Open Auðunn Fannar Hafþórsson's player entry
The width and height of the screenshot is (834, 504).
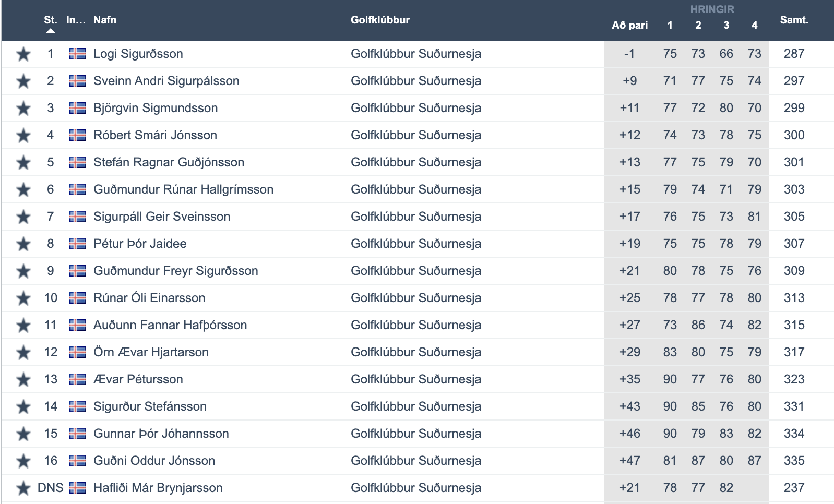(x=170, y=325)
